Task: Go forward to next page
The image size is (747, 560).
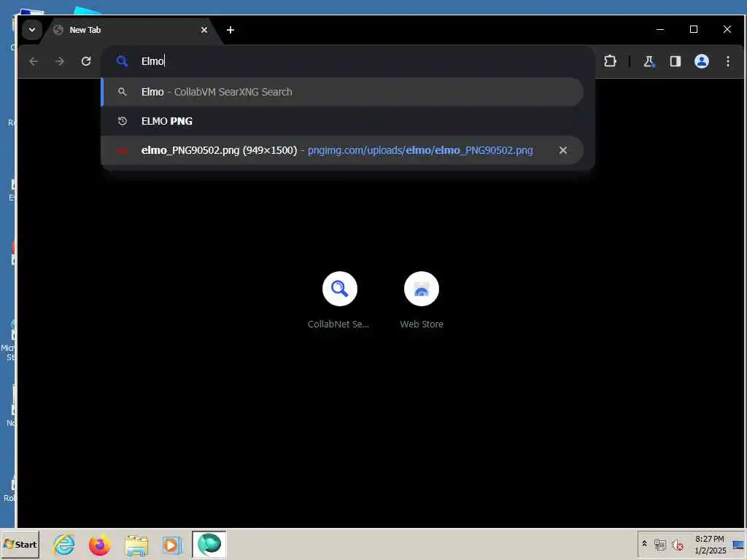Action: [x=60, y=61]
